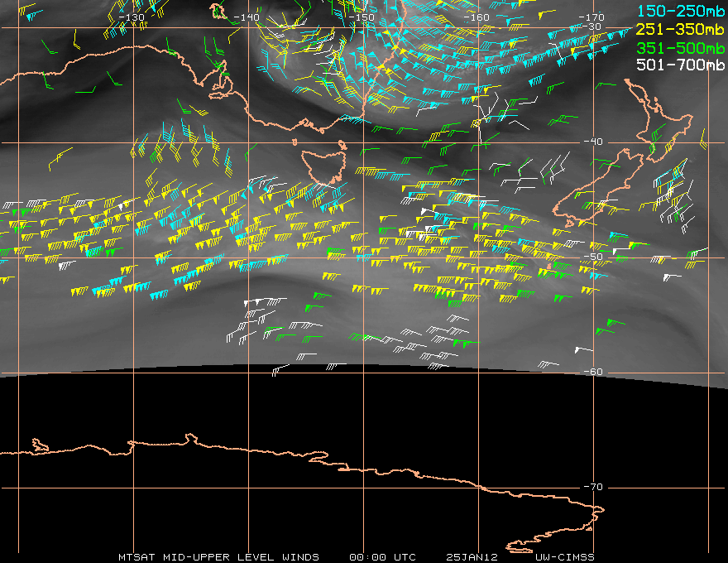Click the cyan 150-250mb legend label
This screenshot has height=563, width=728.
[x=680, y=11]
